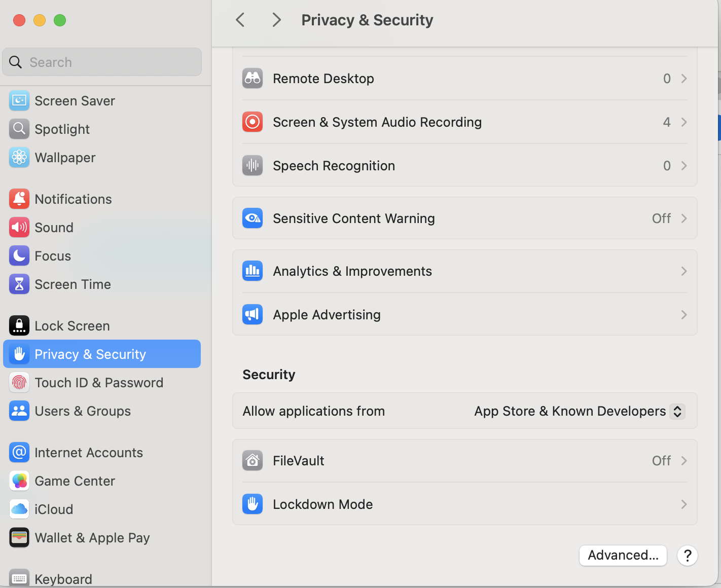Switch to Lock Screen settings
The width and height of the screenshot is (721, 588).
tap(72, 326)
